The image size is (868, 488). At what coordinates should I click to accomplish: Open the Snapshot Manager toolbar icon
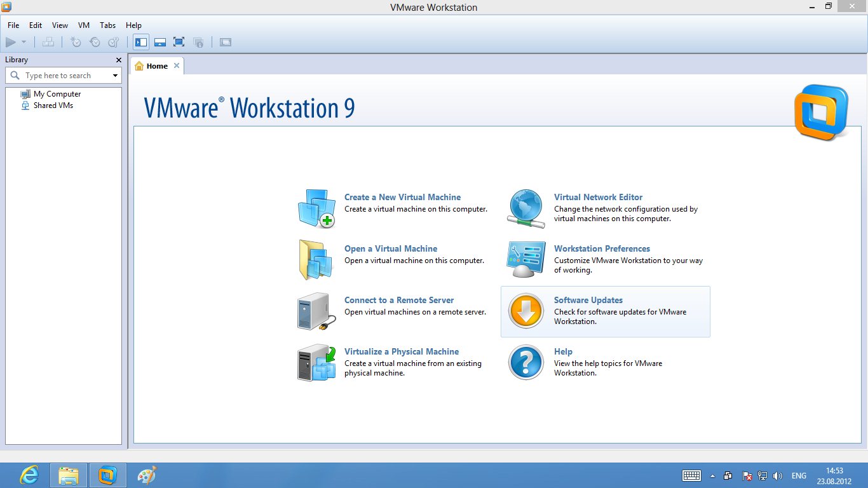pyautogui.click(x=114, y=43)
